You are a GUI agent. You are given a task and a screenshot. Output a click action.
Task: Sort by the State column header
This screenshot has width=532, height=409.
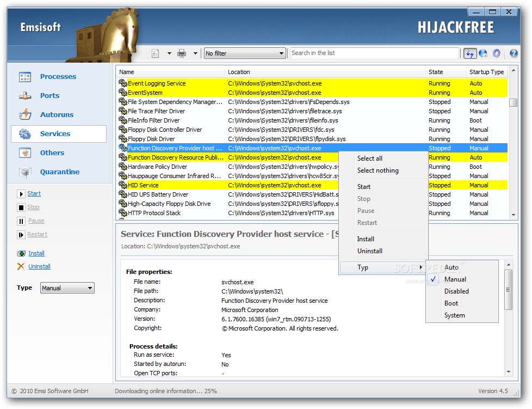click(x=446, y=72)
